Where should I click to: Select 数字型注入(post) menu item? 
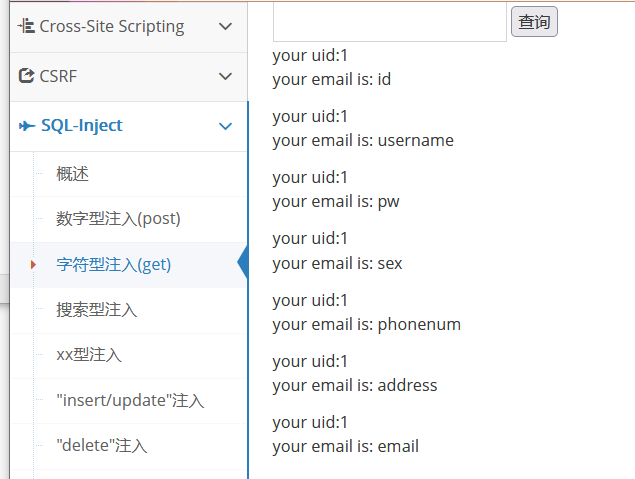[x=118, y=219]
